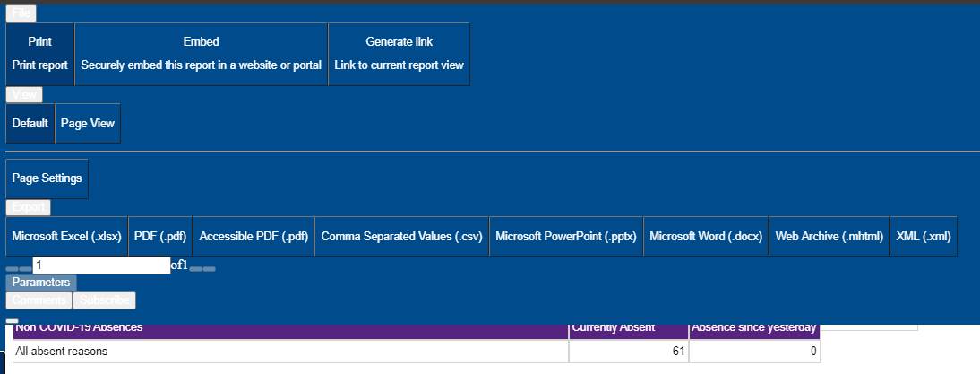Switch to Page View mode
The image size is (980, 374).
point(88,123)
